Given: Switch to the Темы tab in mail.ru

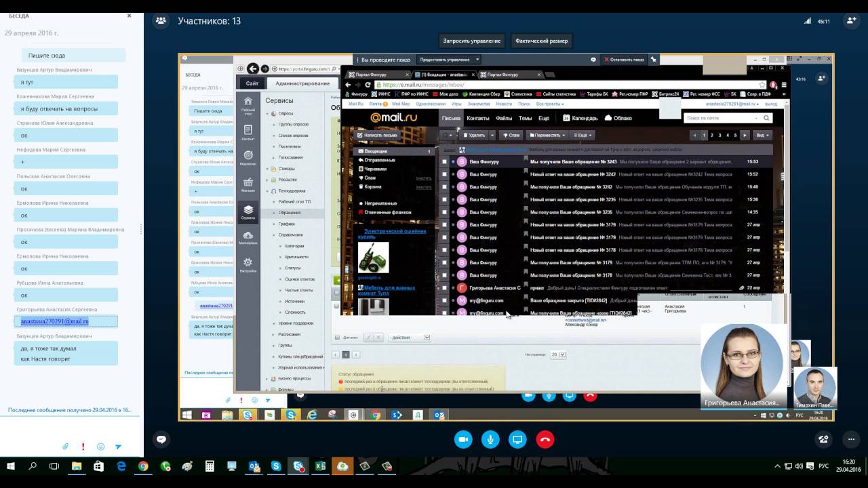Looking at the screenshot, I should [x=525, y=118].
